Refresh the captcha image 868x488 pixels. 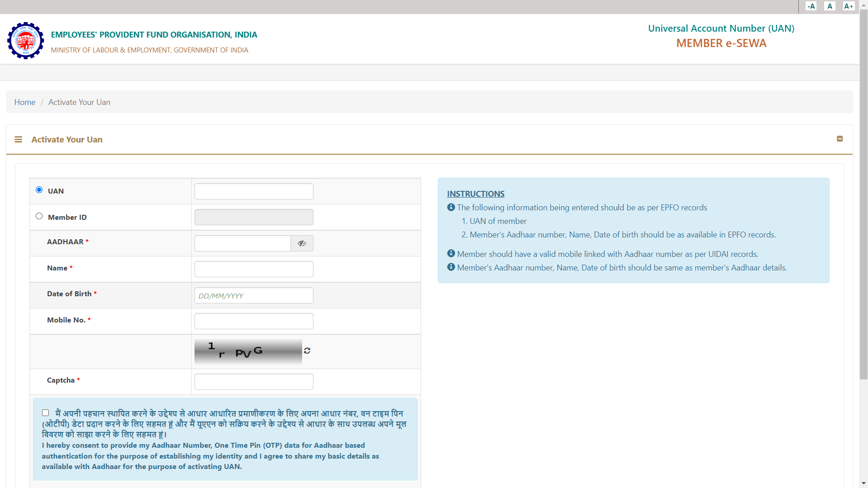pos(307,351)
